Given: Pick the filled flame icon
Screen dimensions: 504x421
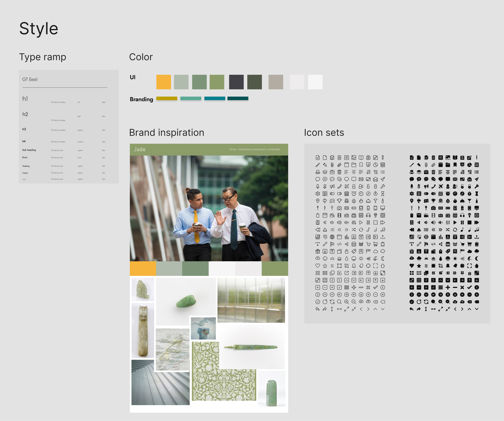Looking at the screenshot, I should [455, 201].
